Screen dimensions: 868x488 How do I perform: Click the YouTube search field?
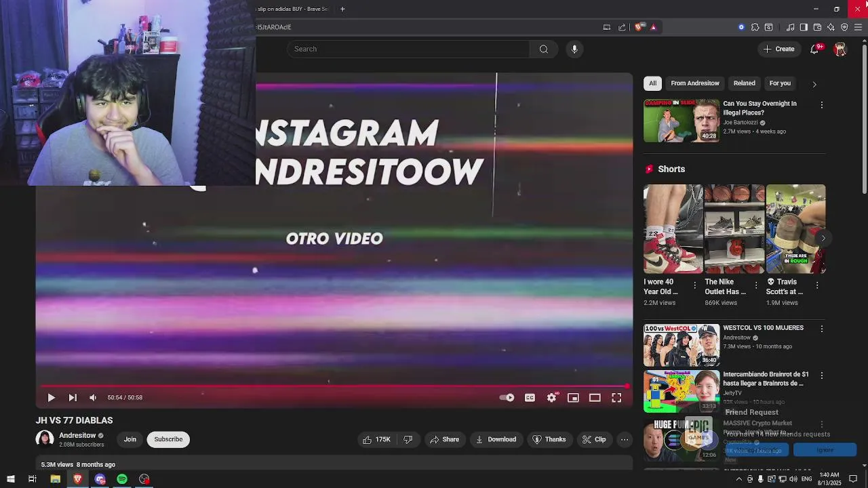point(408,49)
